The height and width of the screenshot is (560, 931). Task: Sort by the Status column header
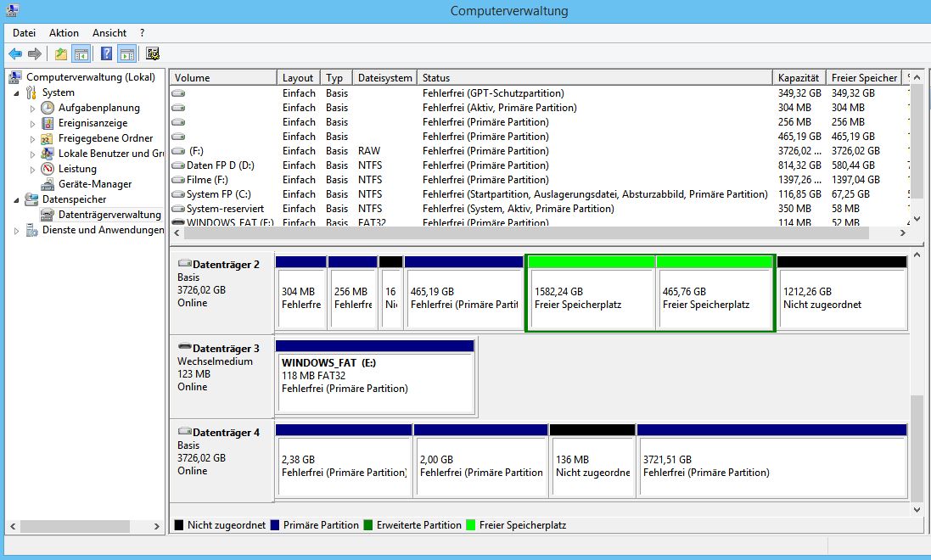594,78
